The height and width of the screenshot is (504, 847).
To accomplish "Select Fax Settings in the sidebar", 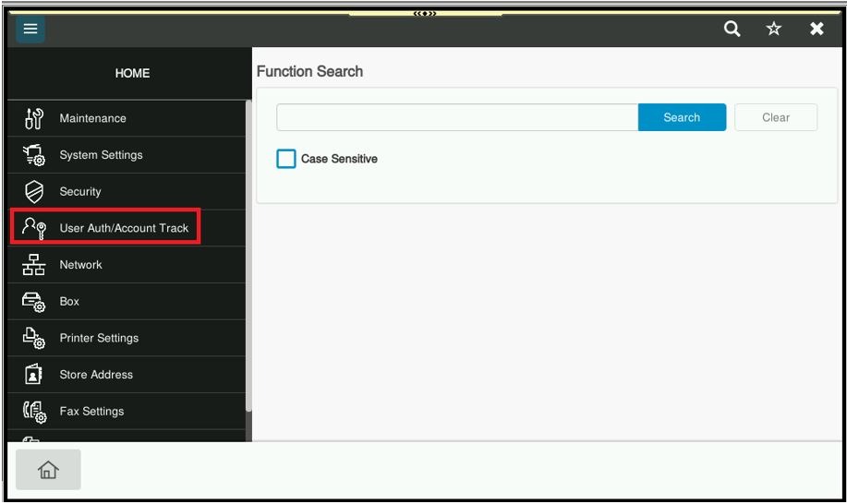I will [x=91, y=411].
